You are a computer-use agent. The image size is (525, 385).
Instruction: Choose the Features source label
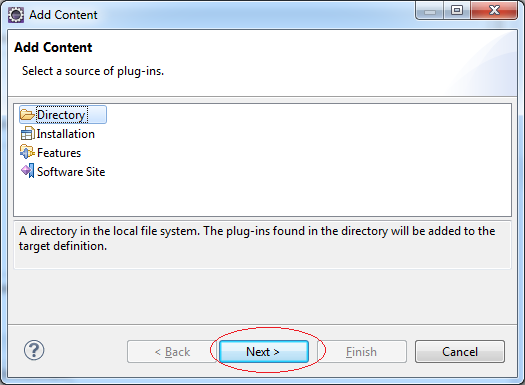[59, 153]
